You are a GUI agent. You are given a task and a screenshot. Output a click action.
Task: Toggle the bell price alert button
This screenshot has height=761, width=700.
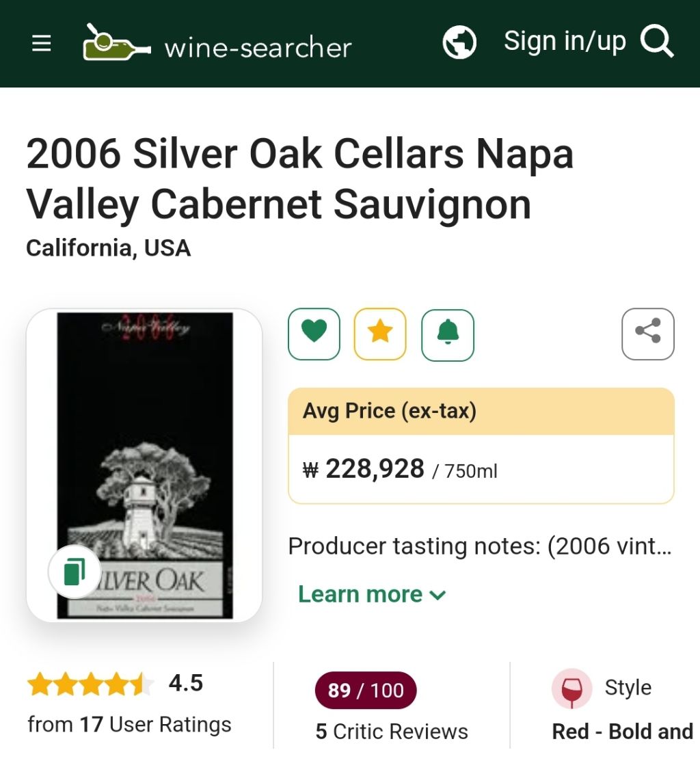coord(448,334)
